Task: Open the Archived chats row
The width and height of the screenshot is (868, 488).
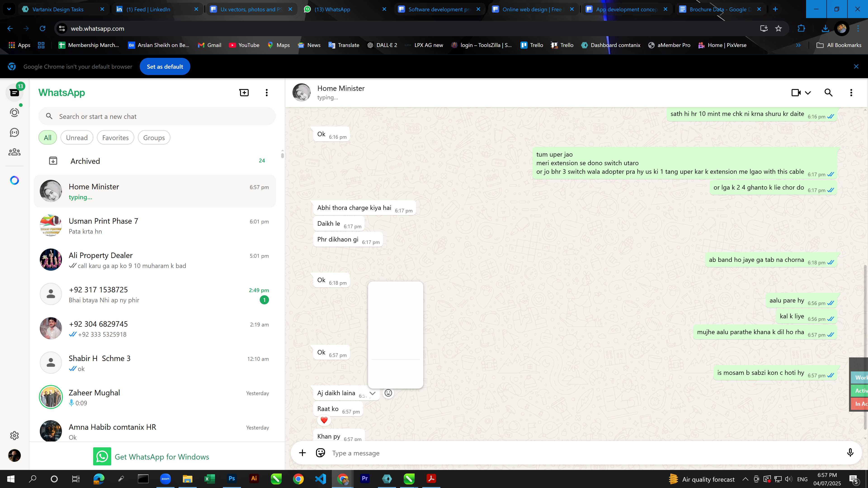Action: click(155, 161)
